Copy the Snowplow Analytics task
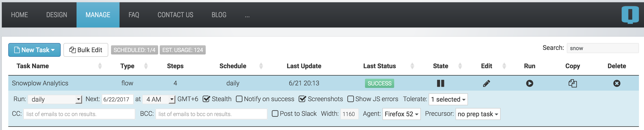Image resolution: width=644 pixels, height=130 pixels. pos(573,83)
